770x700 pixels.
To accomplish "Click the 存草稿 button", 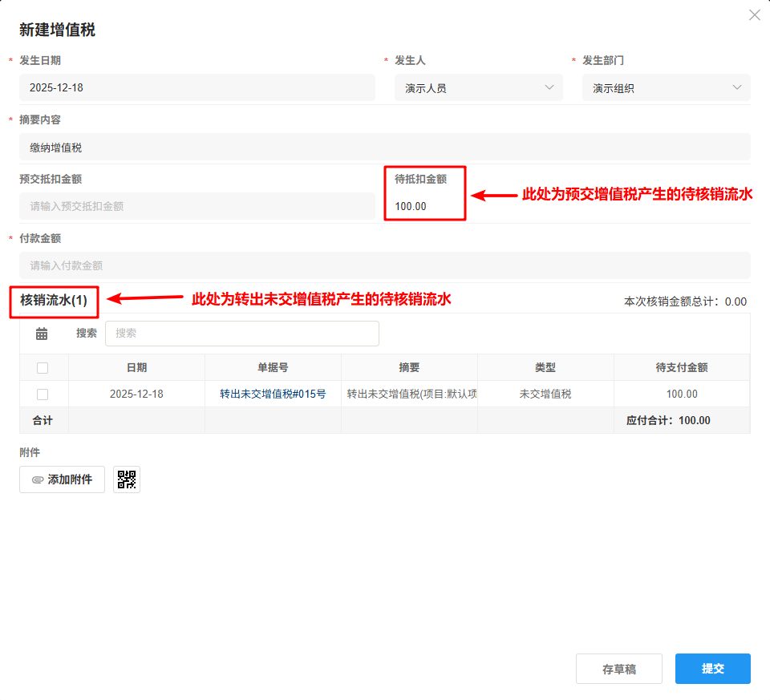I will coord(618,669).
